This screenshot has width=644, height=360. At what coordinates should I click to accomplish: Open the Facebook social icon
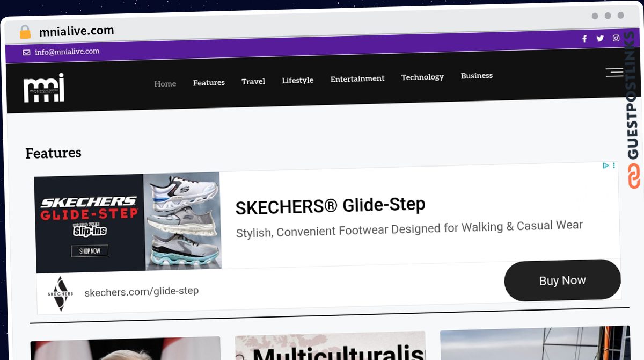pyautogui.click(x=584, y=39)
